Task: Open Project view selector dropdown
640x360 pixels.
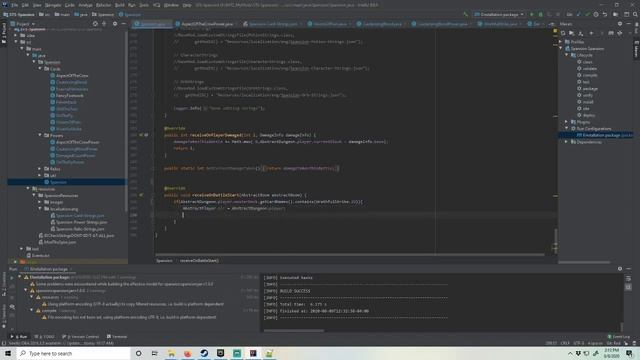Action: click(x=24, y=24)
